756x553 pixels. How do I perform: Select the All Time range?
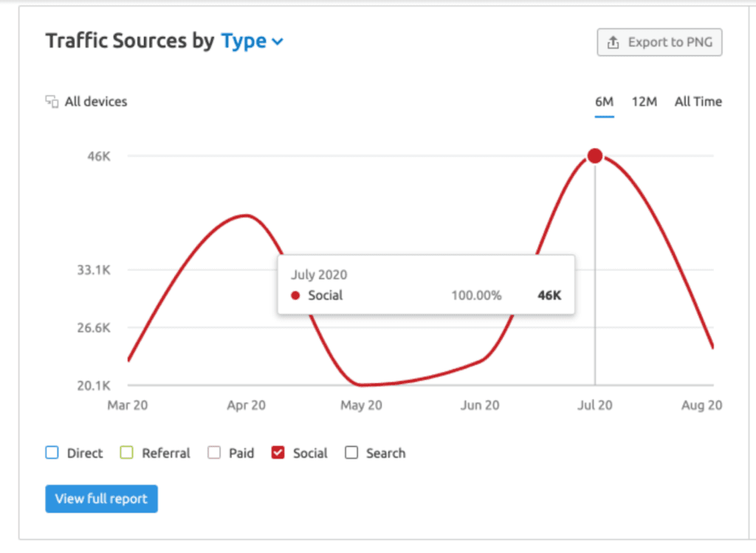coord(698,102)
